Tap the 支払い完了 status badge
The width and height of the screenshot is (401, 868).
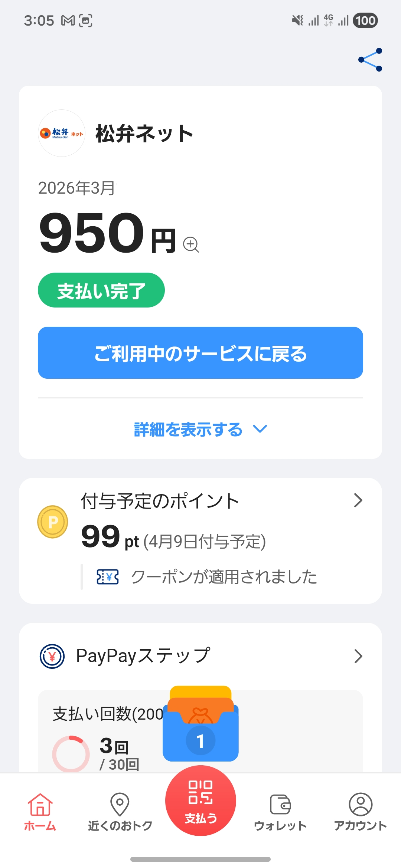101,290
